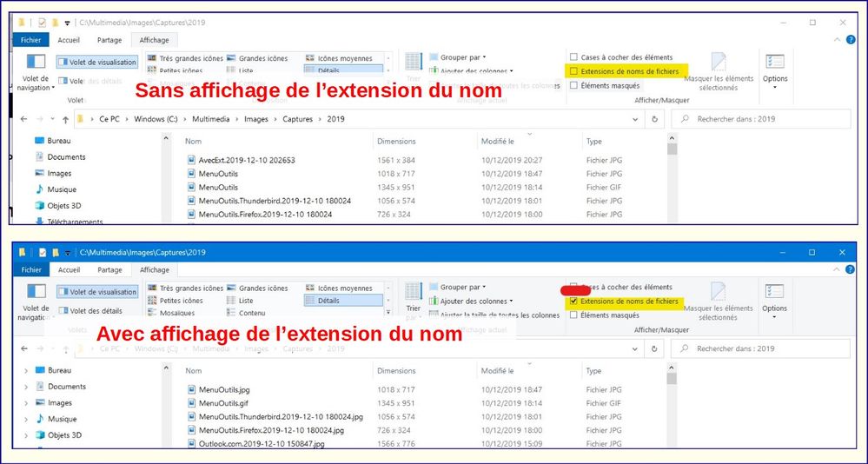
Task: Refresh the folder in lower window
Action: [654, 348]
